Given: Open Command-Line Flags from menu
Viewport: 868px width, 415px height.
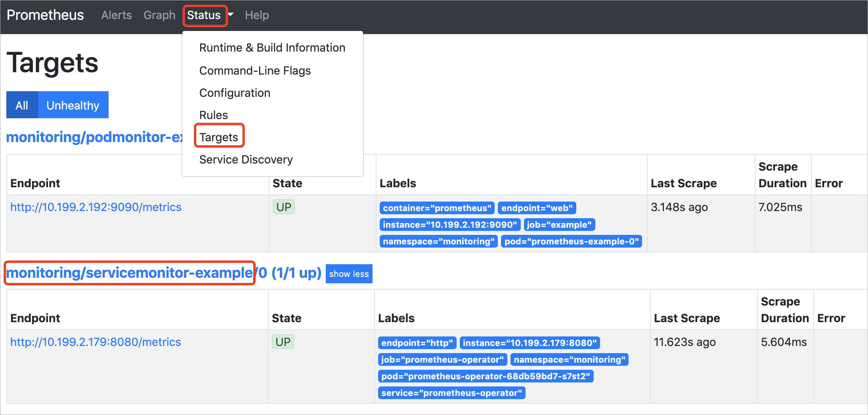Looking at the screenshot, I should point(255,71).
